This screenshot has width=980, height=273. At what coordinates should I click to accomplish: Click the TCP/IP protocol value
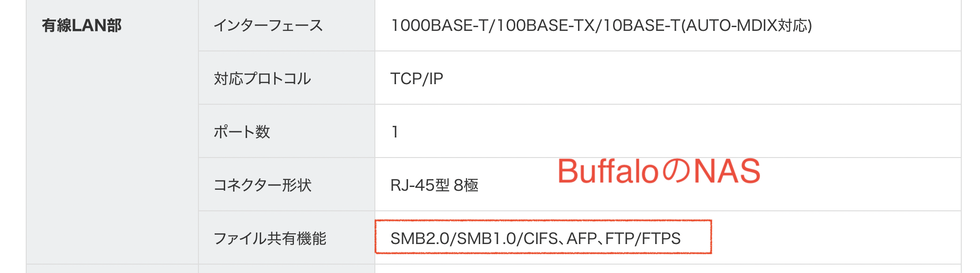(417, 79)
